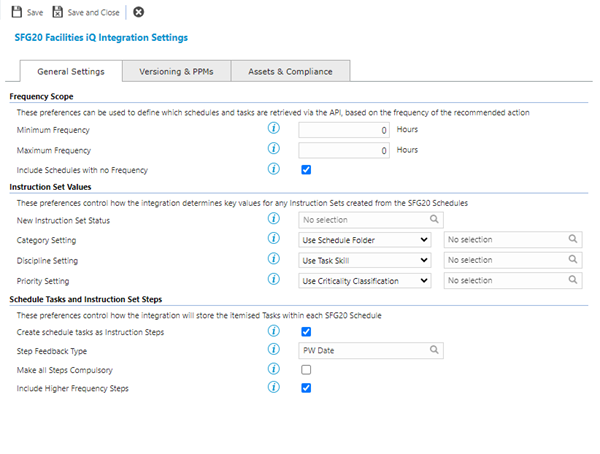The image size is (600, 454).
Task: Uncheck Include Schedules with no Frequency
Action: point(306,170)
